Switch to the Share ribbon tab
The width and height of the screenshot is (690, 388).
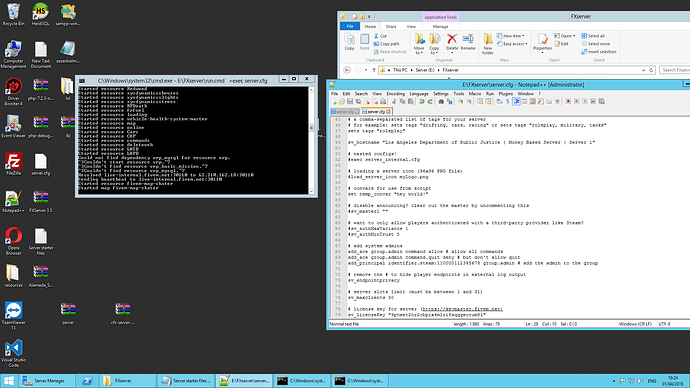click(x=391, y=26)
